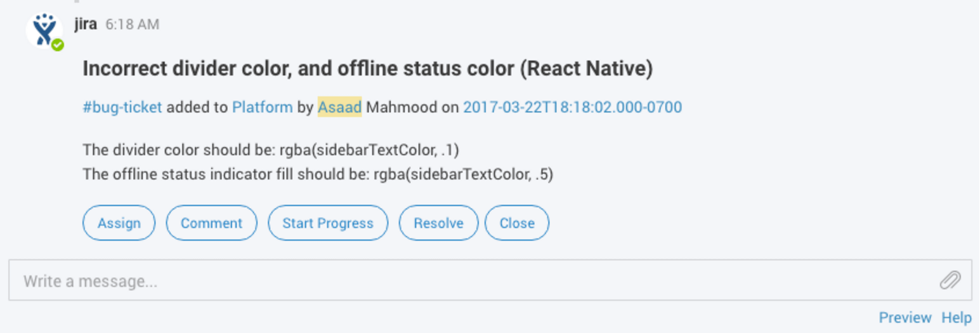The height and width of the screenshot is (333, 980).
Task: Open the #bug-ticket hashtag link
Action: 122,107
